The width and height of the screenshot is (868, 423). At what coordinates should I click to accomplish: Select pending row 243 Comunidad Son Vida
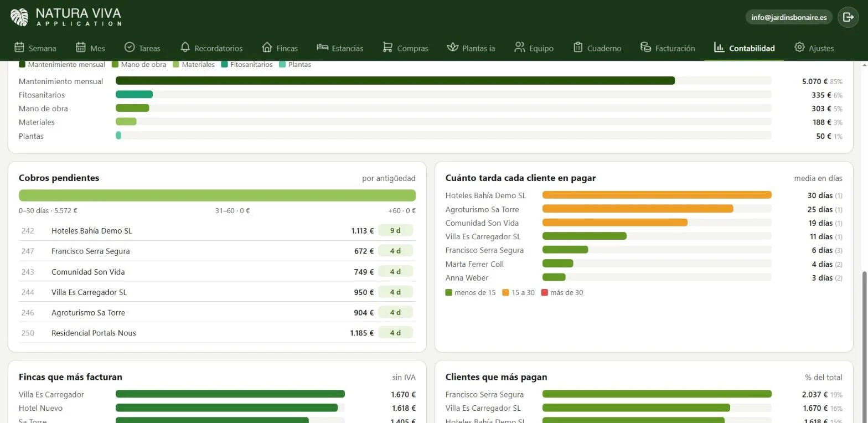point(217,272)
